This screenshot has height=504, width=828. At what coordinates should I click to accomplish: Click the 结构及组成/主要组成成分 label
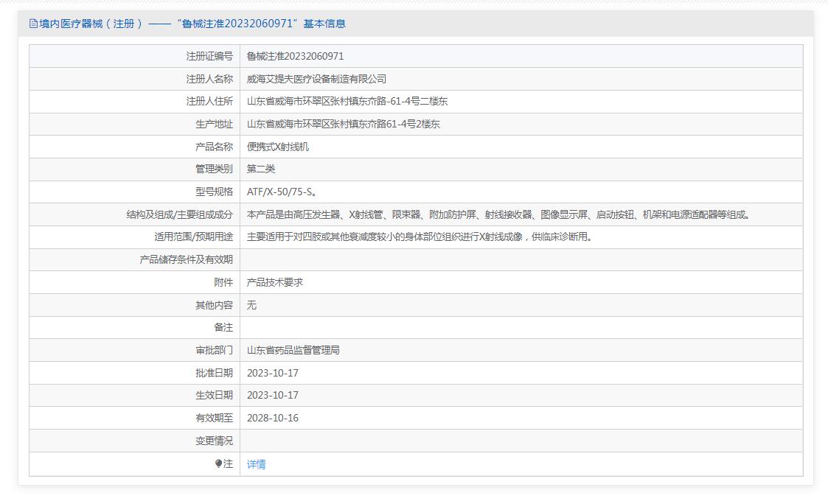[x=180, y=214]
